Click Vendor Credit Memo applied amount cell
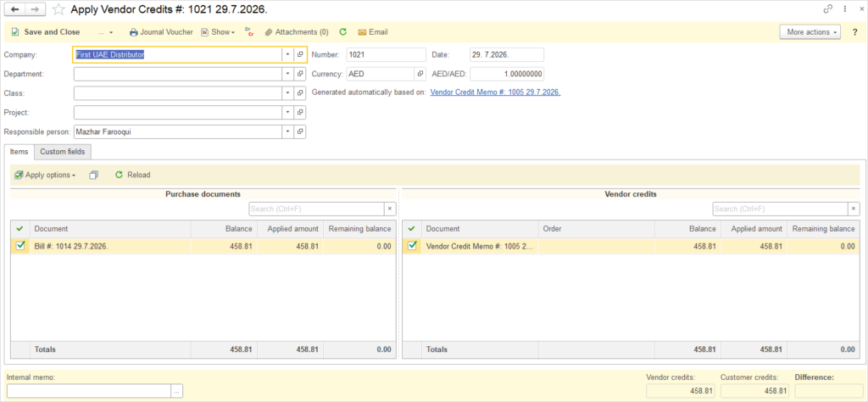This screenshot has height=402, width=868. coord(754,247)
